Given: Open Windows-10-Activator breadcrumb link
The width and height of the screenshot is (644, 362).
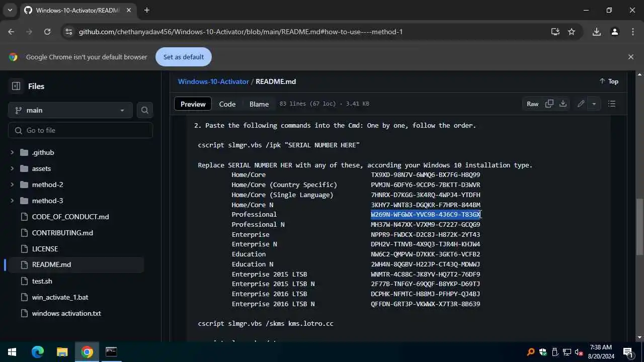Looking at the screenshot, I should [213, 81].
